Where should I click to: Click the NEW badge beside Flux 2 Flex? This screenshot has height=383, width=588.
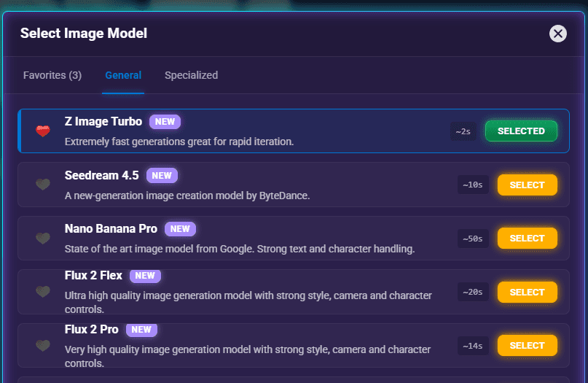[x=145, y=276]
